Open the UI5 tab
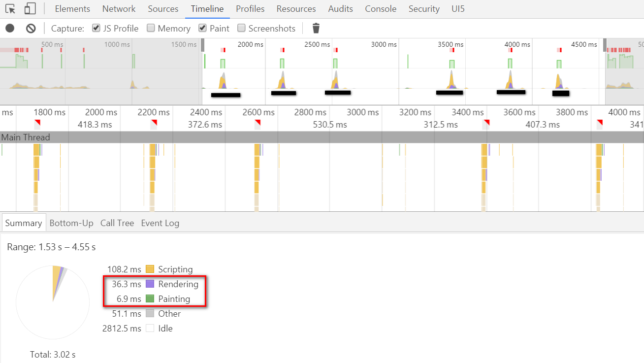Image resolution: width=644 pixels, height=363 pixels. coord(458,9)
